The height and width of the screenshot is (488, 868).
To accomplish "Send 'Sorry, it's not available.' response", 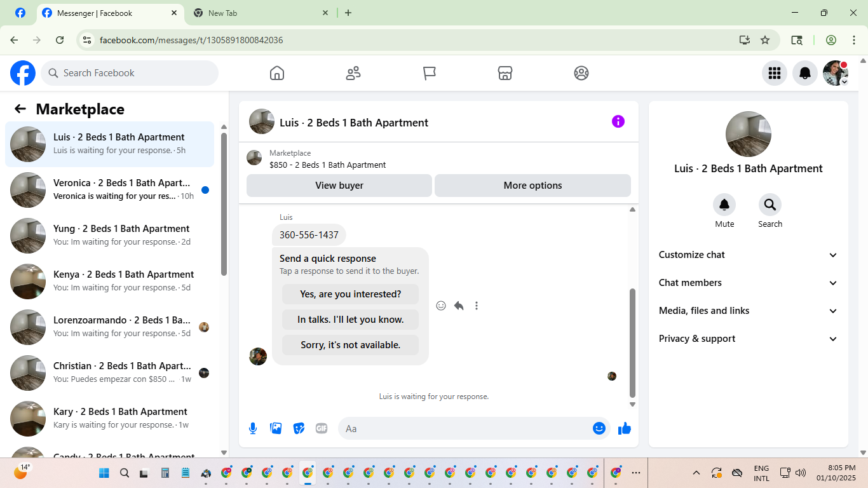I will click(350, 345).
